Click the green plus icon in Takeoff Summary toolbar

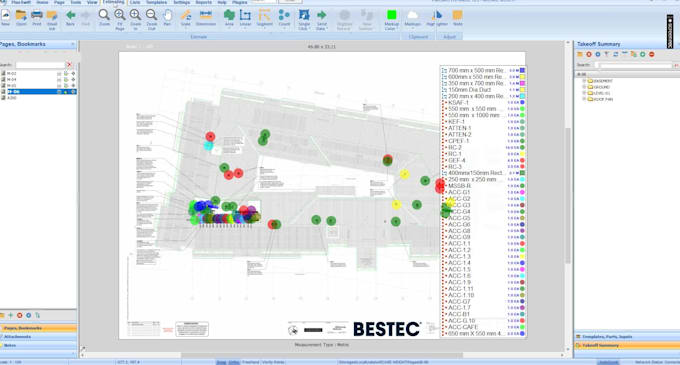pos(643,54)
